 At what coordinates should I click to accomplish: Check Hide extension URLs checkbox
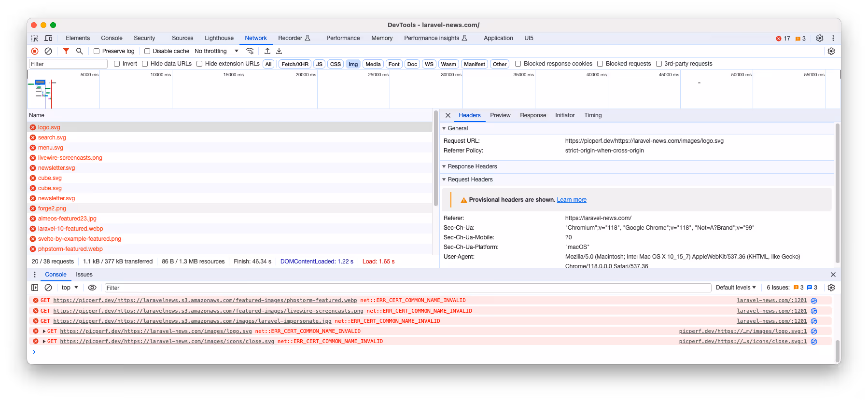(x=199, y=64)
